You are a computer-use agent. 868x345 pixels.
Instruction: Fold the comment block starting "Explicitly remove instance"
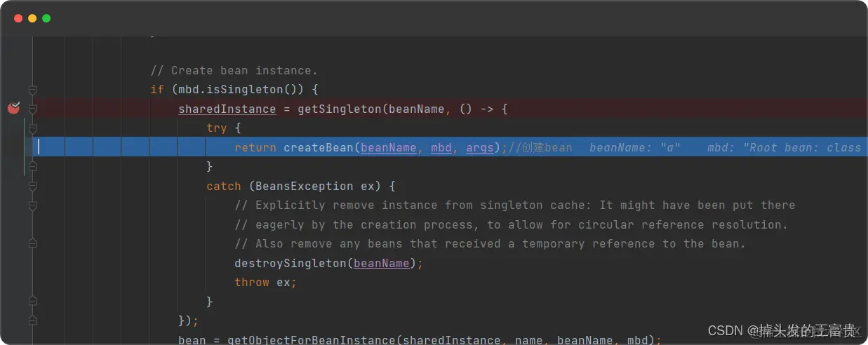point(32,205)
